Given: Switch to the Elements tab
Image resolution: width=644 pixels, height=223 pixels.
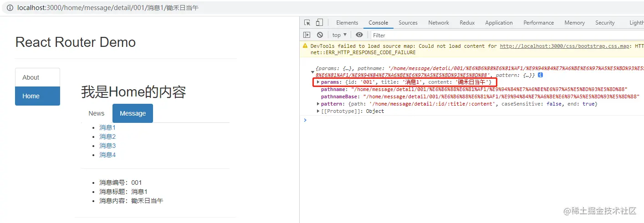Looking at the screenshot, I should click(347, 23).
